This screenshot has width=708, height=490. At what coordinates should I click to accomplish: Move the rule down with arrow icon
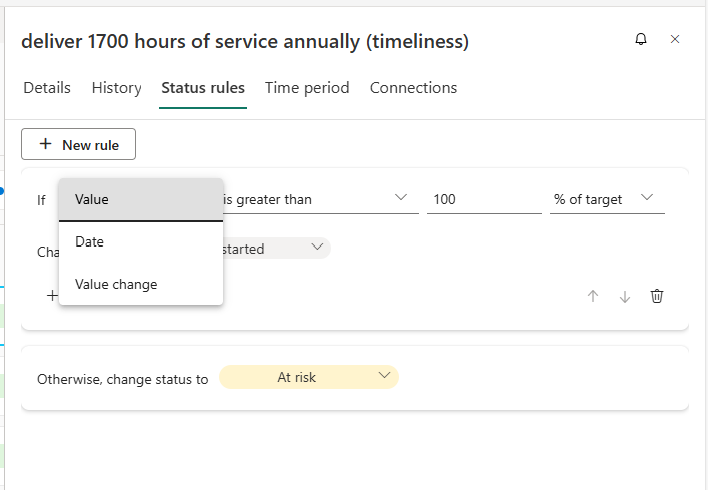click(625, 296)
